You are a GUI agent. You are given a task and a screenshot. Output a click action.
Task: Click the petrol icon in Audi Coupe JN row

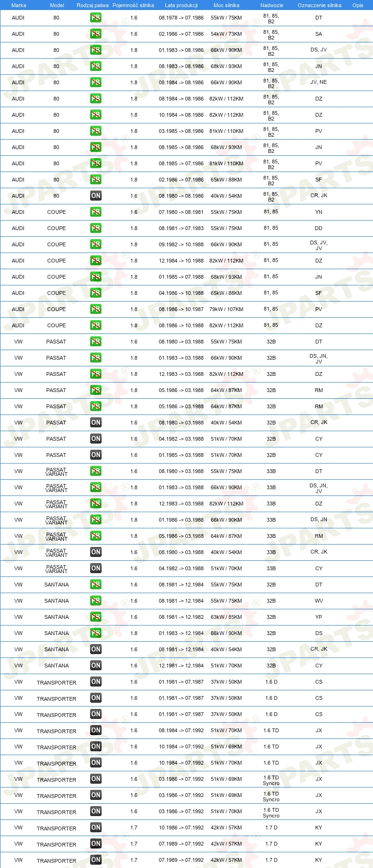point(96,277)
